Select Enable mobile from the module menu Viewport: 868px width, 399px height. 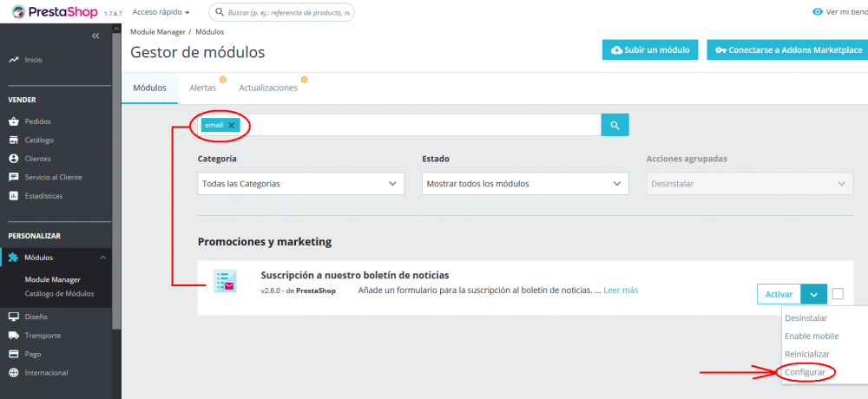pos(812,337)
